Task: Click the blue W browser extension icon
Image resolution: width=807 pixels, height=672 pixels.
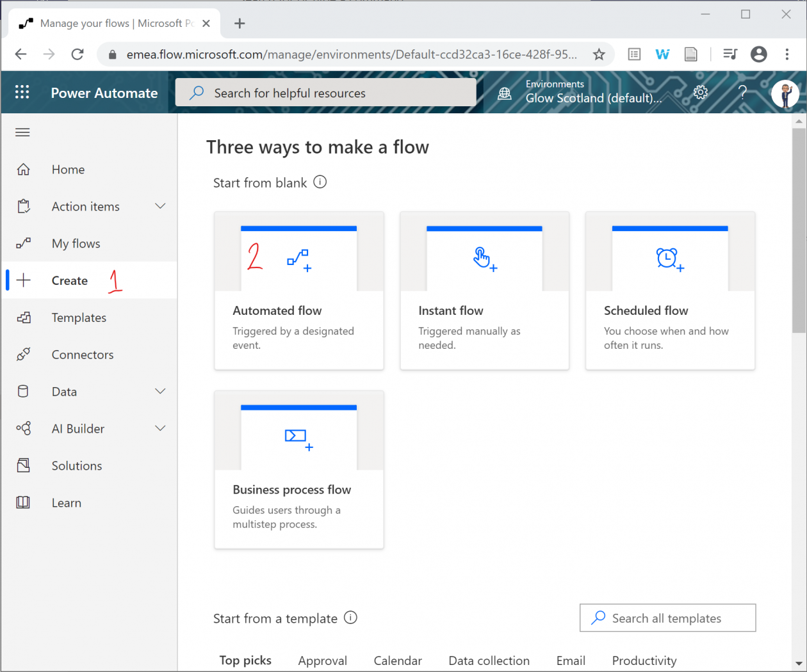Action: point(662,54)
